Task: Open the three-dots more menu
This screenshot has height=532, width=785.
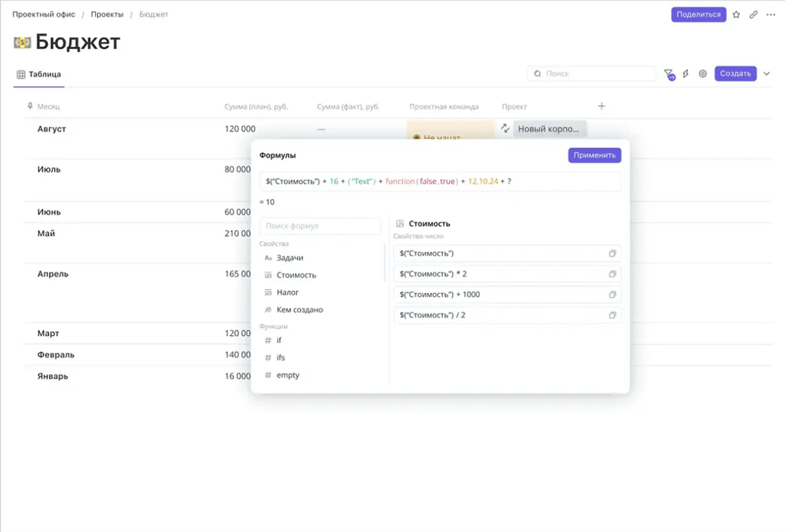Action: [x=771, y=15]
